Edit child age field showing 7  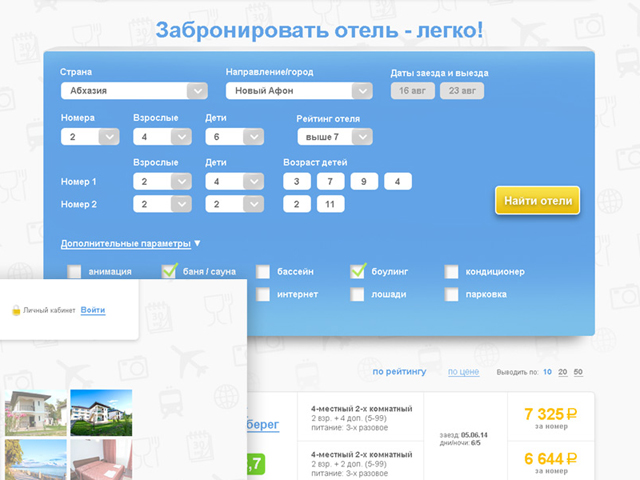tap(330, 182)
